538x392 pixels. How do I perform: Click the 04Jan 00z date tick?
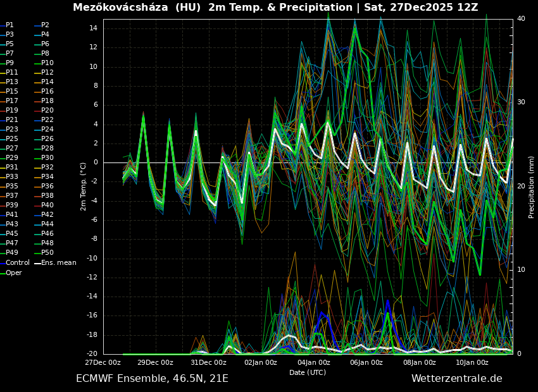coord(314,363)
